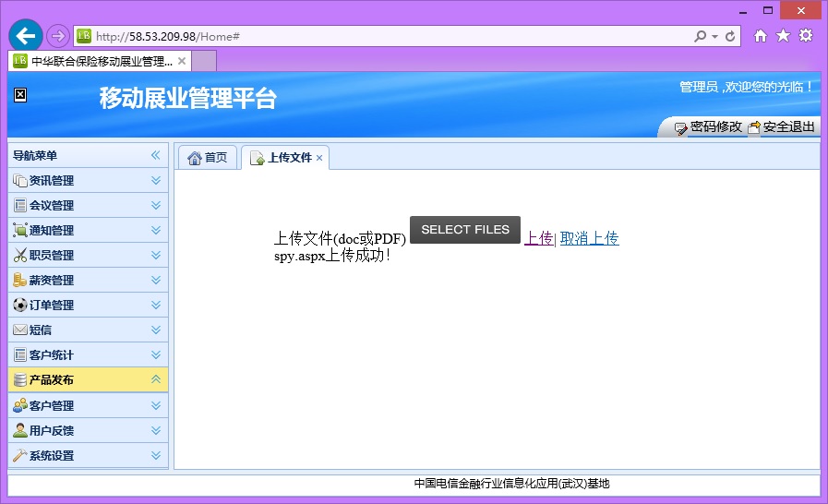Viewport: 828px width, 504px height.
Task: Expand the 通知管理 section chevron
Action: 156,230
